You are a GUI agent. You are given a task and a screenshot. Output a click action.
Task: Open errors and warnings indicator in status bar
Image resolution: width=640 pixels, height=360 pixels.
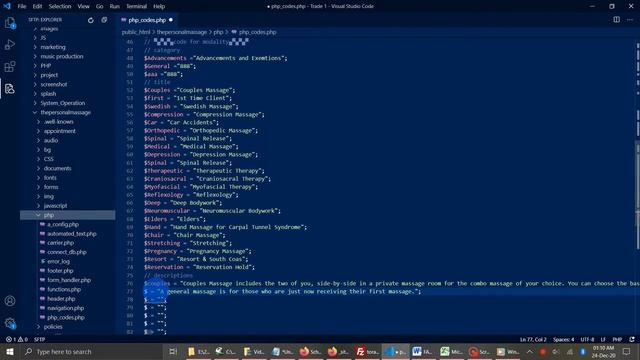(x=17, y=339)
